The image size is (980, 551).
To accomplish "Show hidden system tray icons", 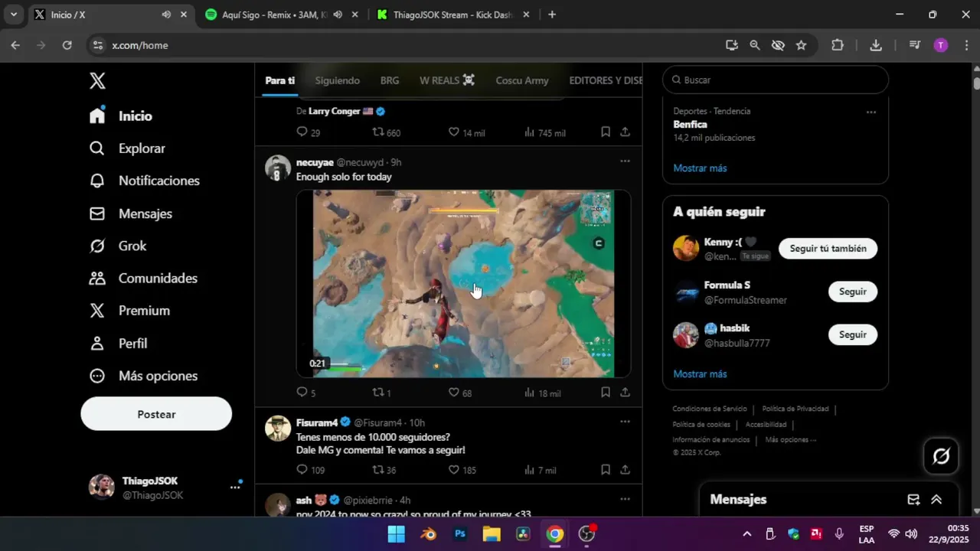I will coord(746,534).
